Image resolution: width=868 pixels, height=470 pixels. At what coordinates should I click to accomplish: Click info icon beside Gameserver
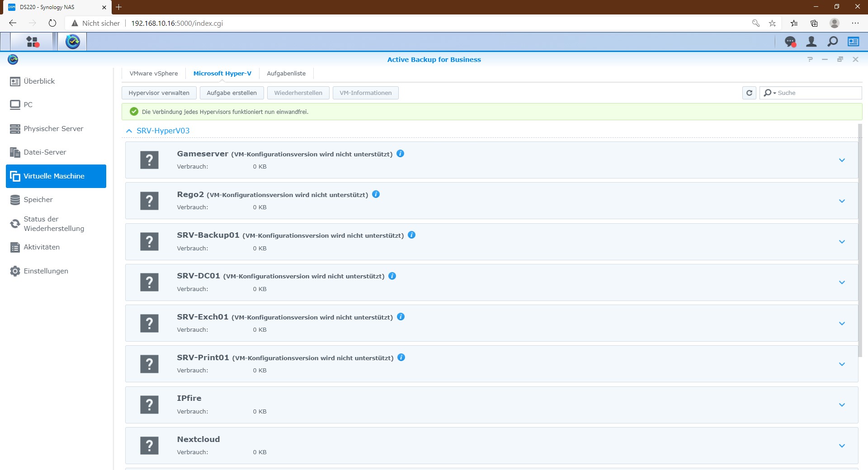point(400,154)
